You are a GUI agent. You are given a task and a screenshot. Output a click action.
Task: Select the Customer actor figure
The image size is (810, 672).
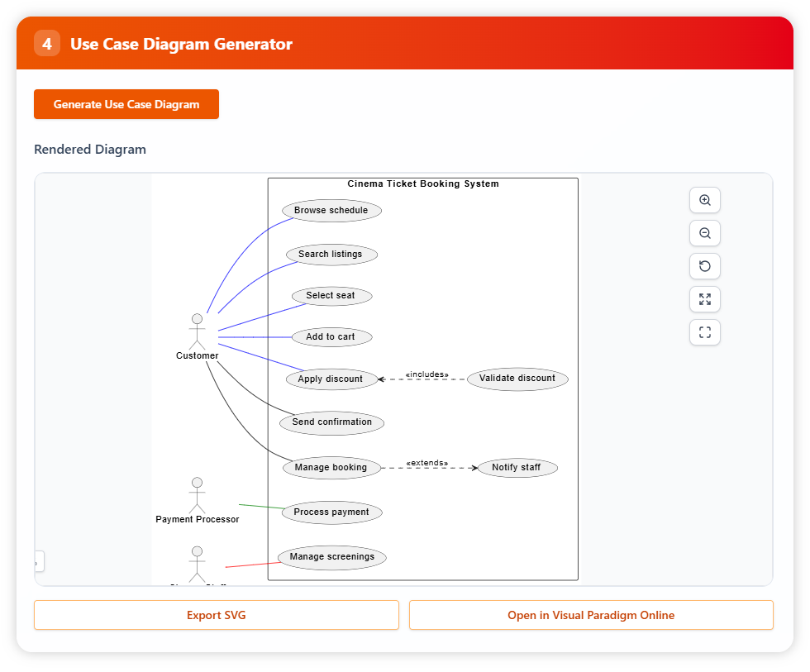[x=197, y=332]
